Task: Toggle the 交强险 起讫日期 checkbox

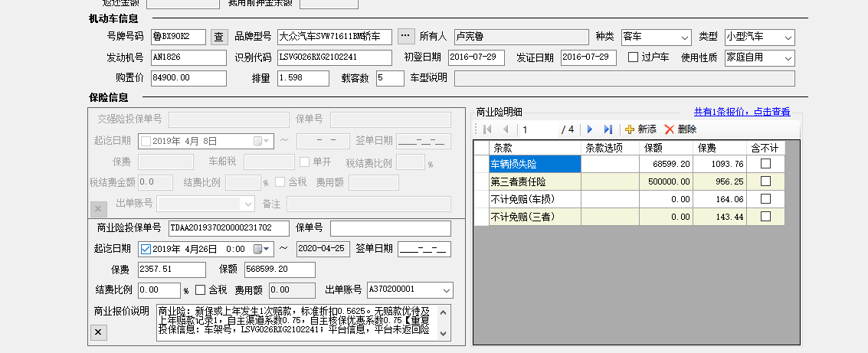Action: [146, 141]
